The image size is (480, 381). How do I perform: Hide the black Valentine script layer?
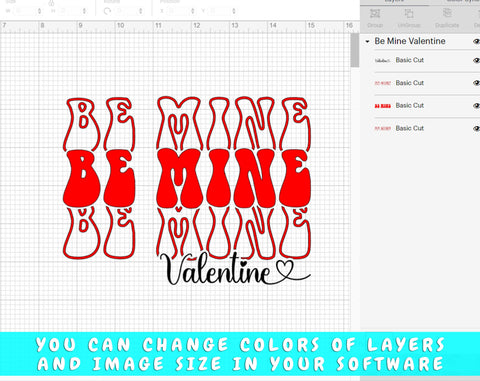click(476, 60)
